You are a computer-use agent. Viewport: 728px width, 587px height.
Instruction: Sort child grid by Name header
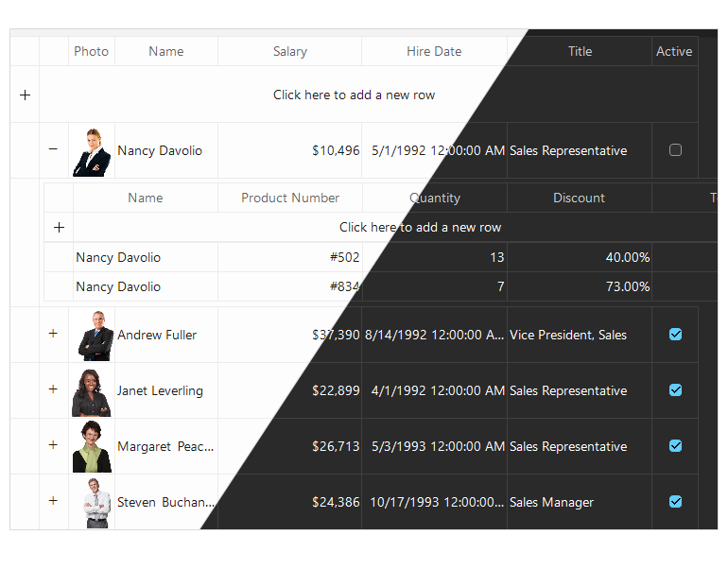click(x=146, y=199)
